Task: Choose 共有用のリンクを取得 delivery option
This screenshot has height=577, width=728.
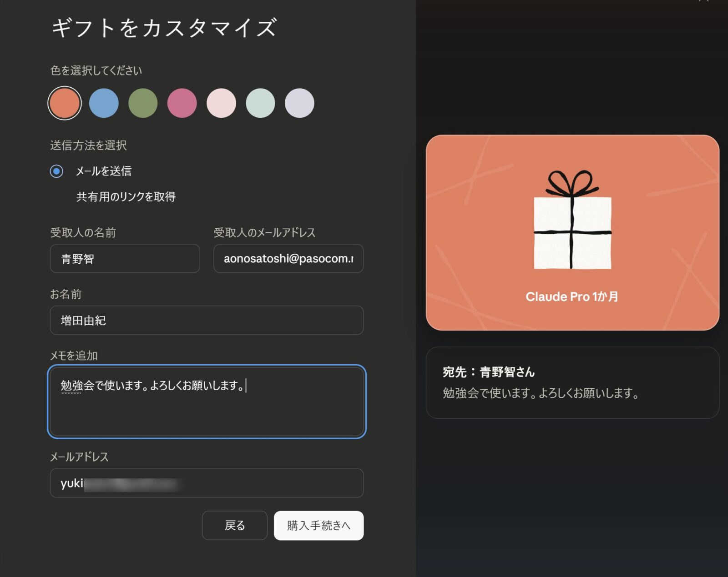Action: pyautogui.click(x=126, y=197)
